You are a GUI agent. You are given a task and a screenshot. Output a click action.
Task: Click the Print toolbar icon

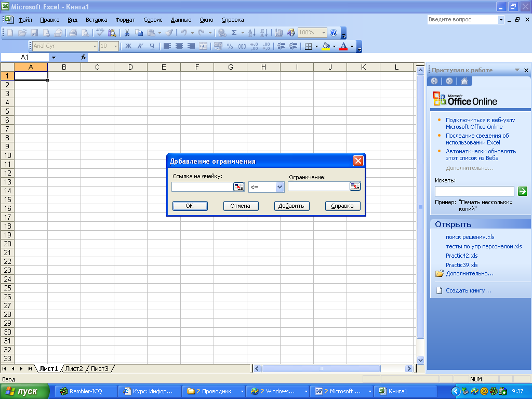(73, 33)
